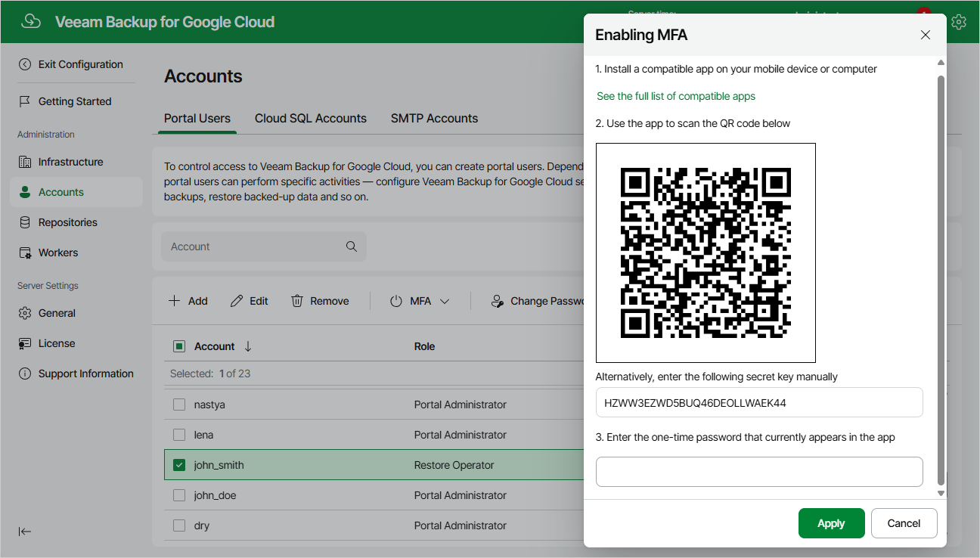The height and width of the screenshot is (558, 980).
Task: Click the one-time password field
Action: pyautogui.click(x=759, y=472)
